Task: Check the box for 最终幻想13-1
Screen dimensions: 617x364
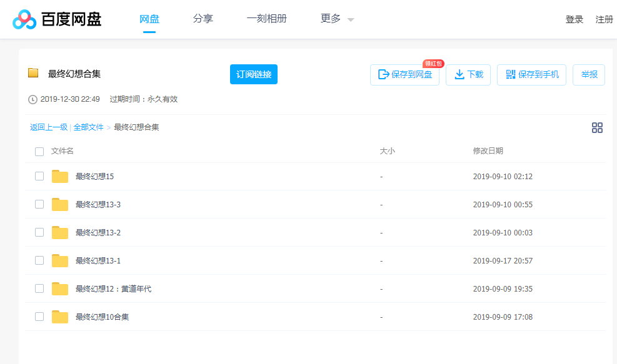Action: 39,260
